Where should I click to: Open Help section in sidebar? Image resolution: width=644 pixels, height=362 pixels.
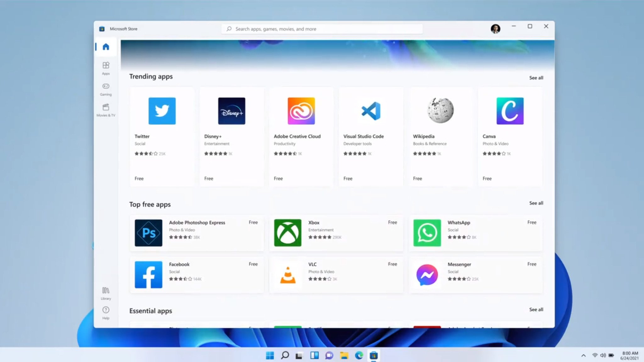(106, 312)
